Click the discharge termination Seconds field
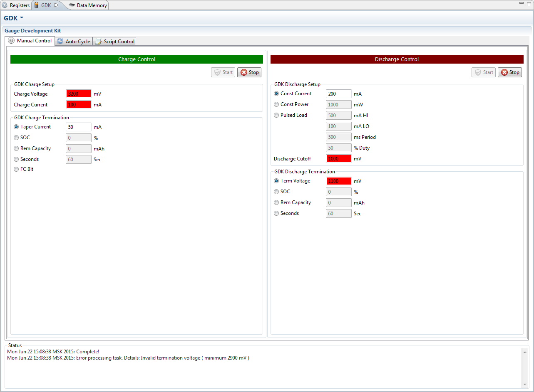This screenshot has height=392, width=534. (x=339, y=214)
